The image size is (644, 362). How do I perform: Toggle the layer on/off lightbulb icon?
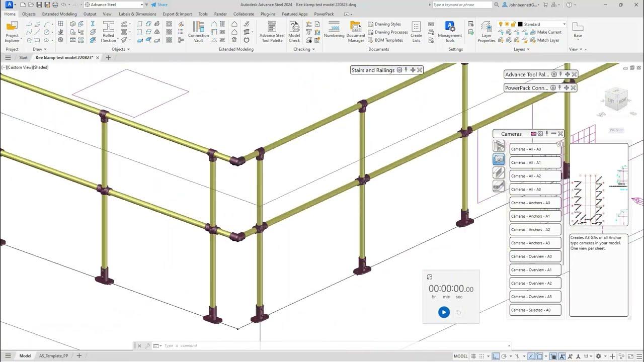(501, 24)
